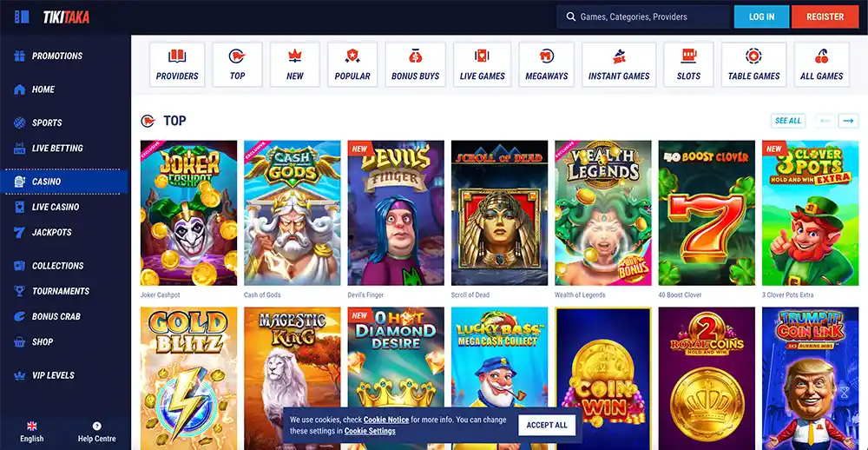
Task: Focus the Games, Categories, Providers search field
Action: coord(642,17)
